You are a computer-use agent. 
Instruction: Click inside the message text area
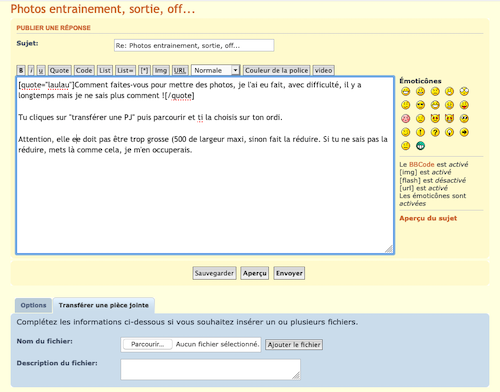point(205,165)
